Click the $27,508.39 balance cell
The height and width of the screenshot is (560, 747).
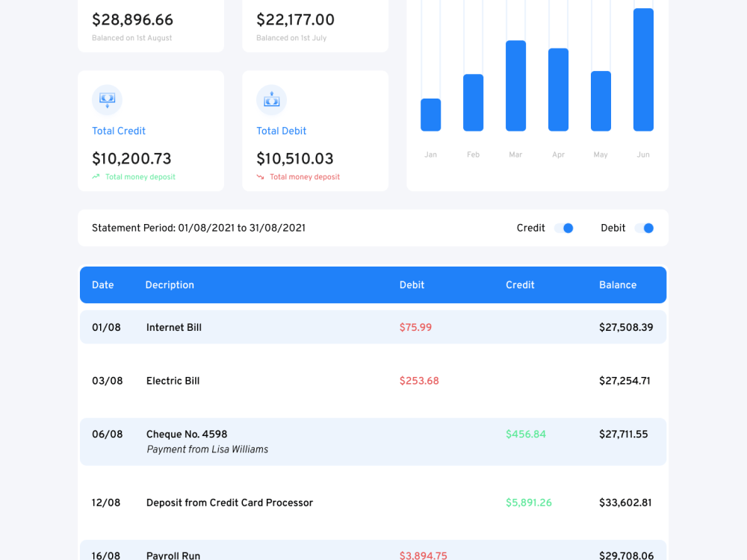click(x=626, y=328)
